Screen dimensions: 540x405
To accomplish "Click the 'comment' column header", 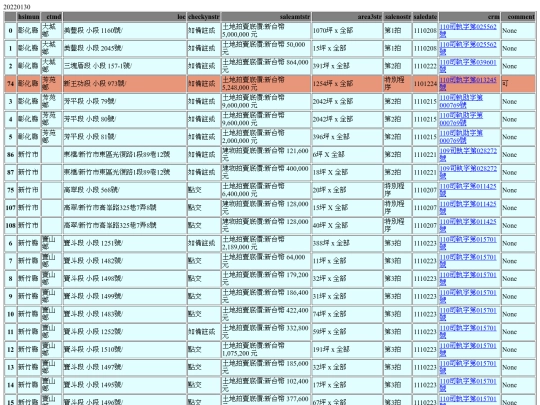I will 518,17.
